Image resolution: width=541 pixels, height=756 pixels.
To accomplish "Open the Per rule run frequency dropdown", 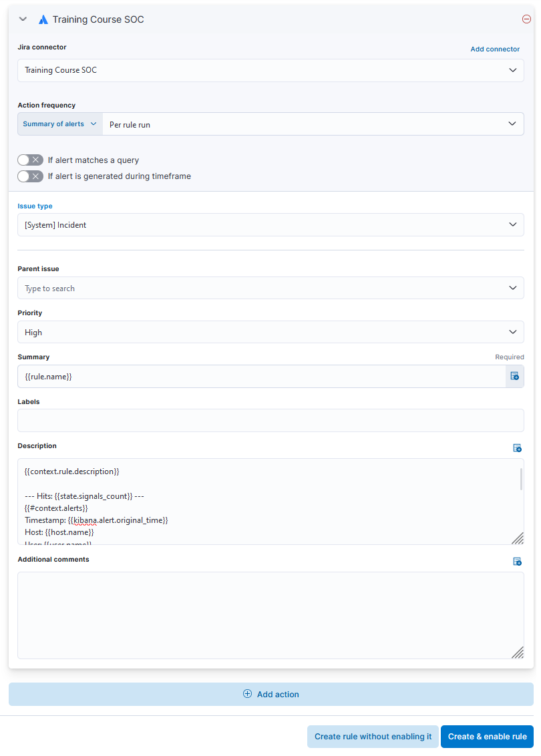I will (x=313, y=124).
